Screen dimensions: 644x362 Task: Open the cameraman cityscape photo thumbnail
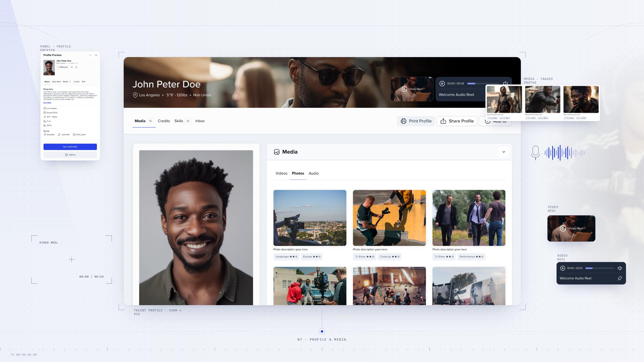[310, 218]
